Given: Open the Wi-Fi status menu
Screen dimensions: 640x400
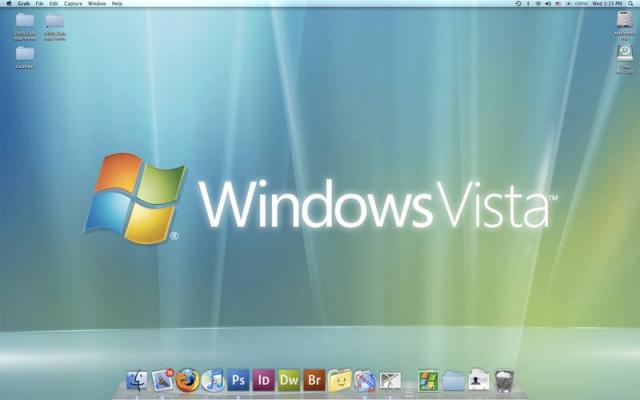Looking at the screenshot, I should [538, 3].
